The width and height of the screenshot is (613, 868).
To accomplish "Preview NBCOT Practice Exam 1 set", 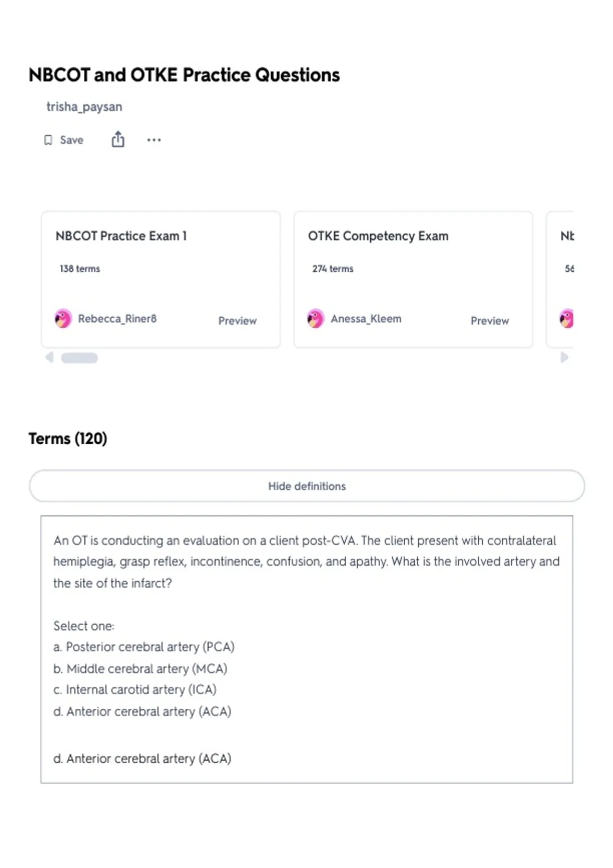I will 238,321.
